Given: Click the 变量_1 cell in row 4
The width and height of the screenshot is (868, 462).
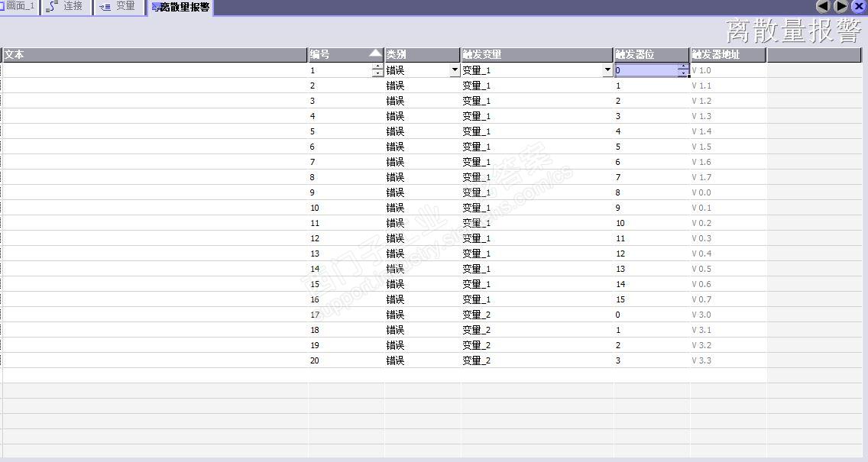Looking at the screenshot, I should tap(537, 116).
